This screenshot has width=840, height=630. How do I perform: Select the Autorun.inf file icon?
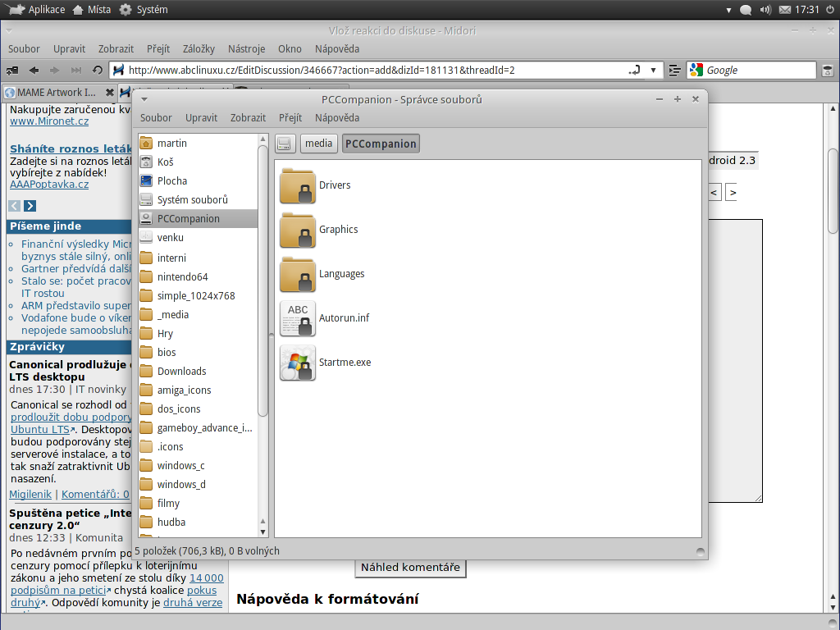pos(297,318)
